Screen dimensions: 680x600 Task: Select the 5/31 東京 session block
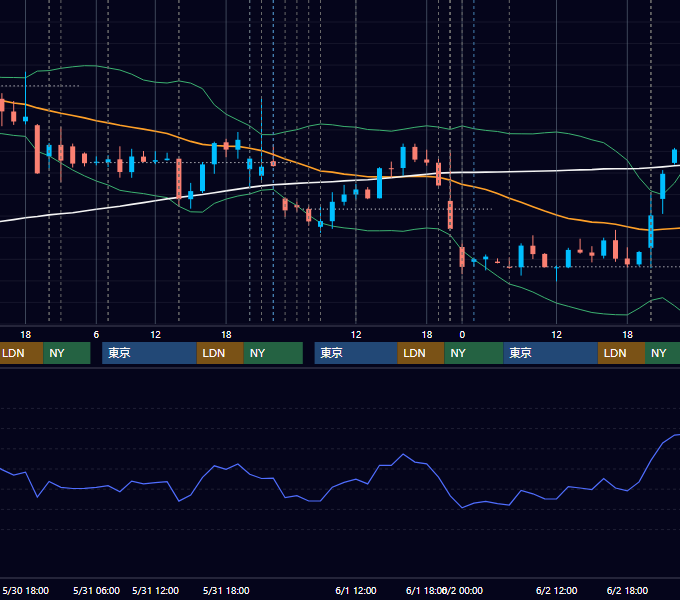(149, 353)
